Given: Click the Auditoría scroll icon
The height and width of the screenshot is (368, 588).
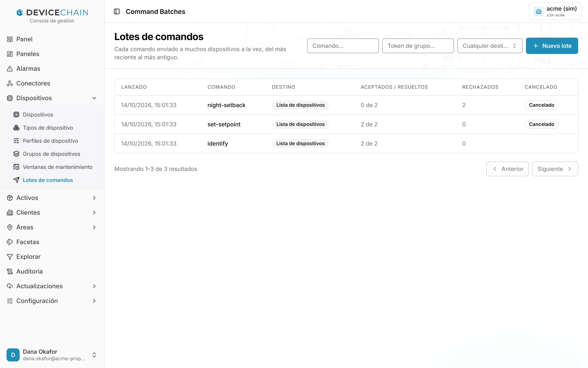Looking at the screenshot, I should [x=10, y=271].
